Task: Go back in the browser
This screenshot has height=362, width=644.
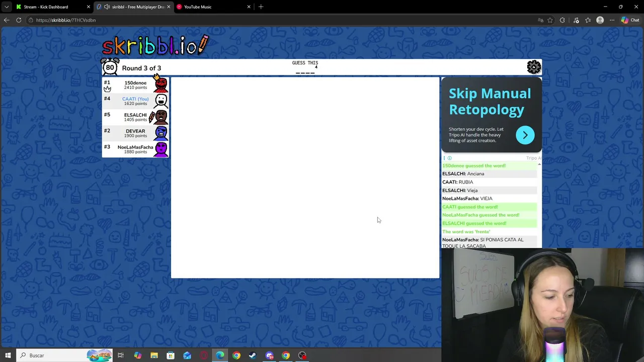Action: coord(7,20)
